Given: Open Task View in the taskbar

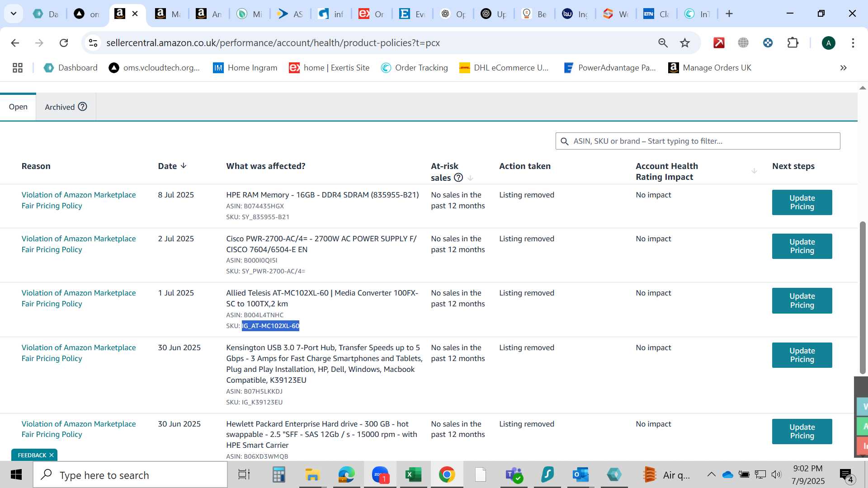Looking at the screenshot, I should pos(244,474).
